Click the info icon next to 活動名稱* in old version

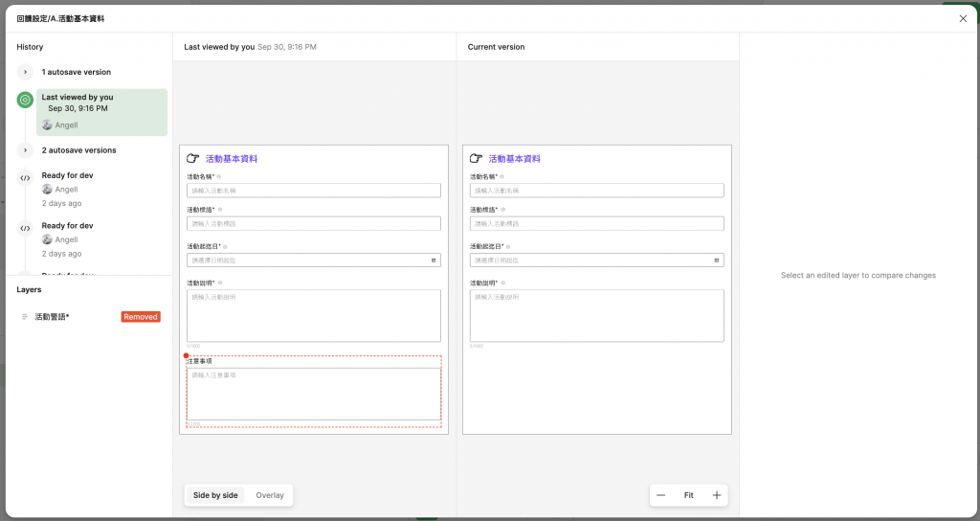click(219, 177)
